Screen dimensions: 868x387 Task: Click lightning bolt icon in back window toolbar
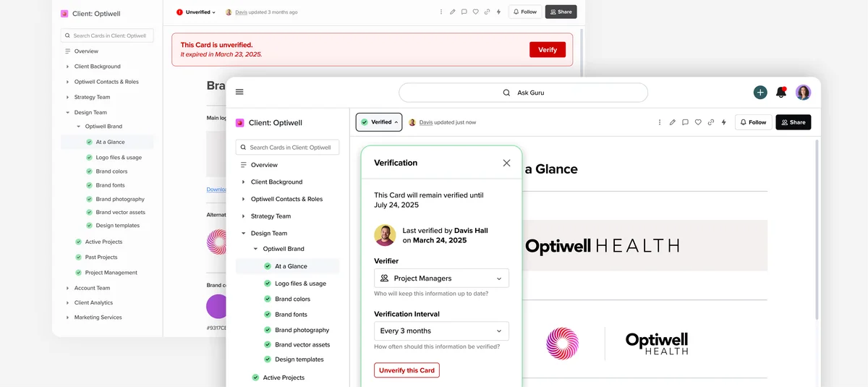click(x=498, y=12)
